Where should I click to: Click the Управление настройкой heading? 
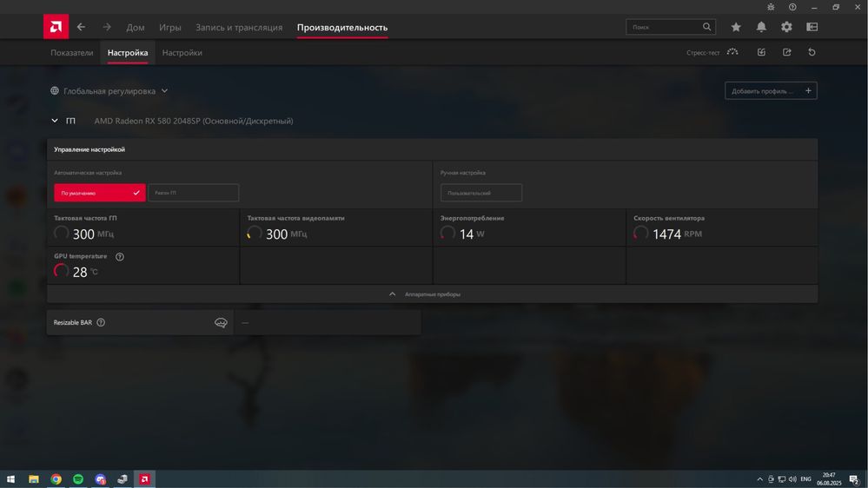pyautogui.click(x=89, y=149)
